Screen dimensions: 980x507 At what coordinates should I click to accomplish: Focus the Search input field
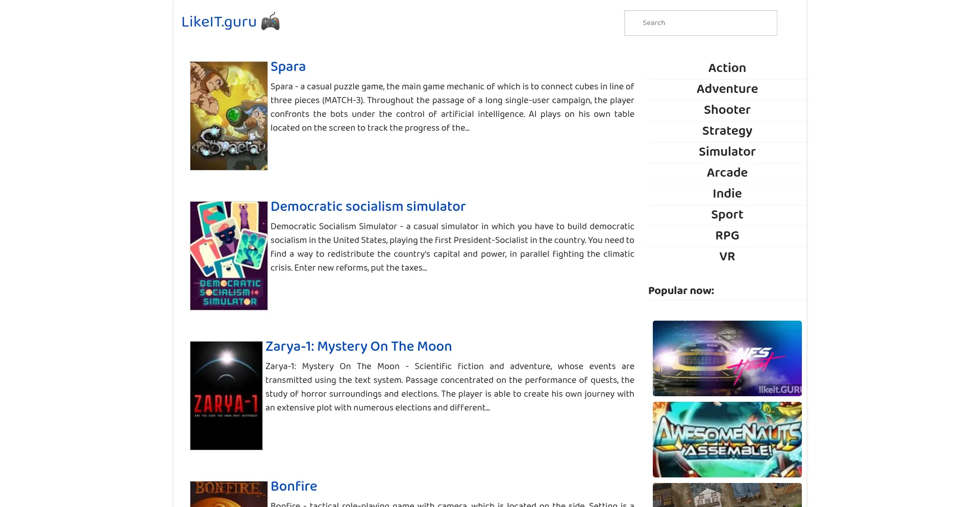pos(700,23)
